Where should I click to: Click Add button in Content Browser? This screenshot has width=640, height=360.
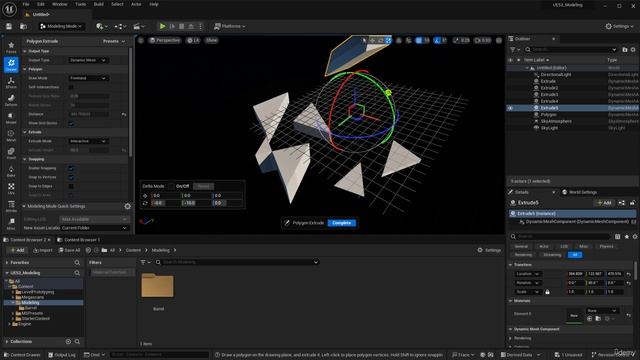pyautogui.click(x=17, y=250)
